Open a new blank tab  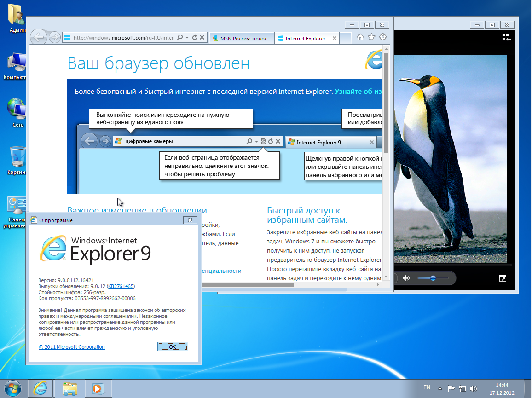pos(346,38)
